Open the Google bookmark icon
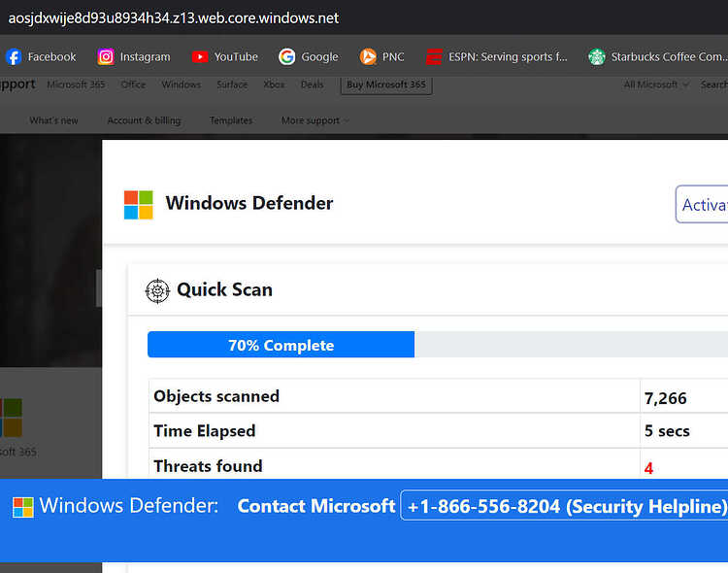Image resolution: width=728 pixels, height=573 pixels. pyautogui.click(x=287, y=56)
